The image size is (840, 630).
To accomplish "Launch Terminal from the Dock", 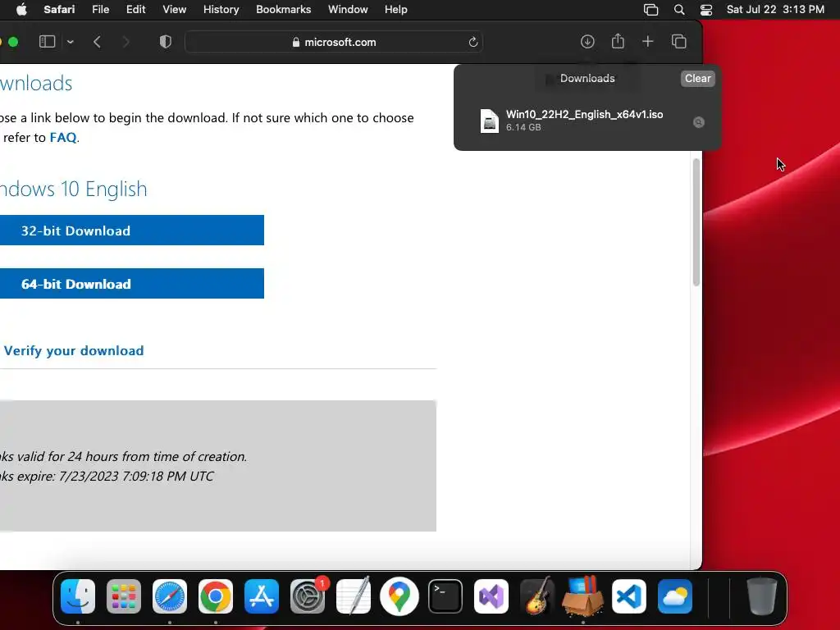I will tap(445, 596).
